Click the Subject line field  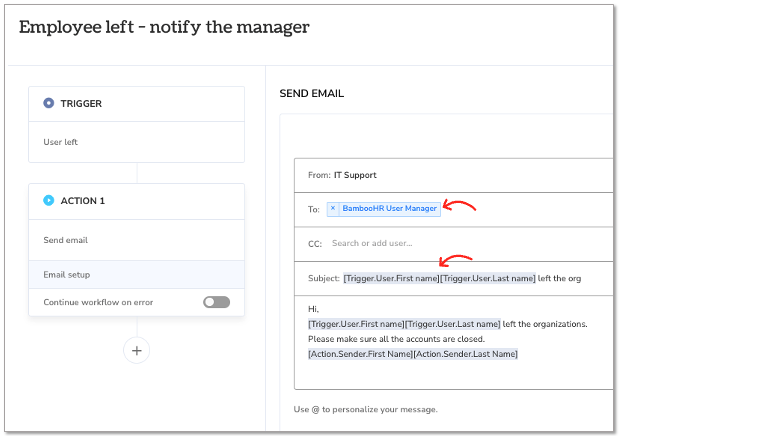tap(453, 278)
